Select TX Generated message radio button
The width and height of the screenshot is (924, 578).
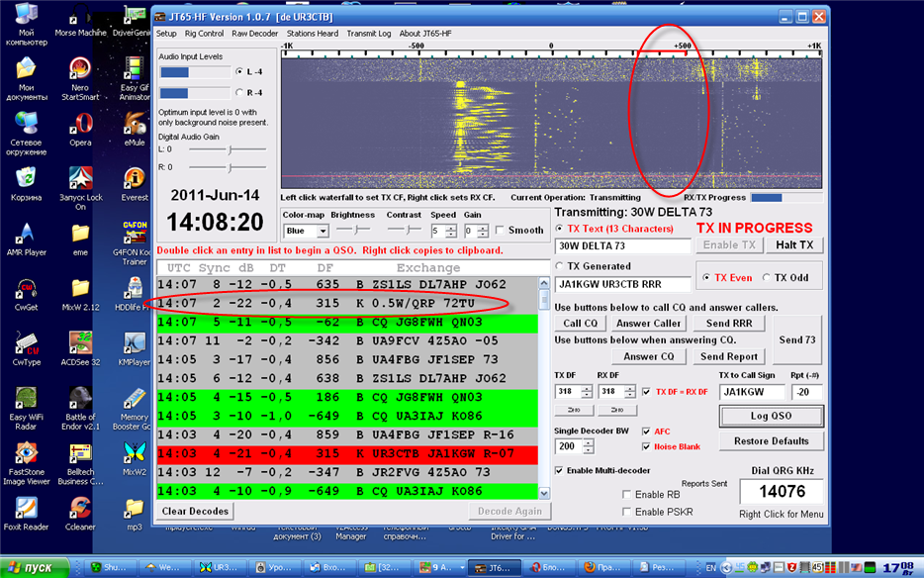point(559,266)
